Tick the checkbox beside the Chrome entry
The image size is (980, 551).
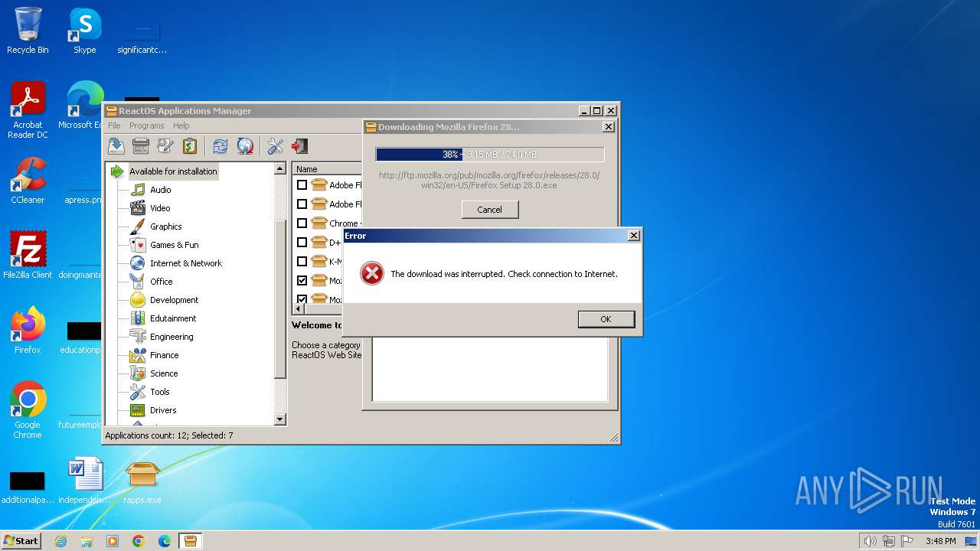(302, 223)
